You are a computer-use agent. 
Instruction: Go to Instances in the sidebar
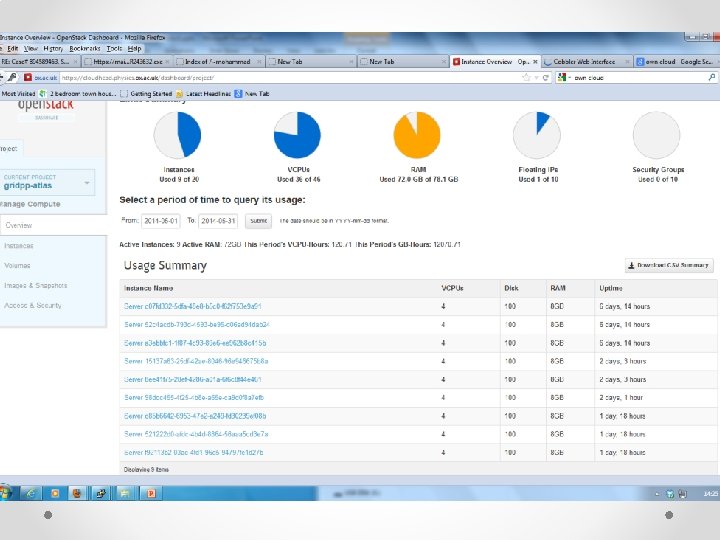[19, 246]
